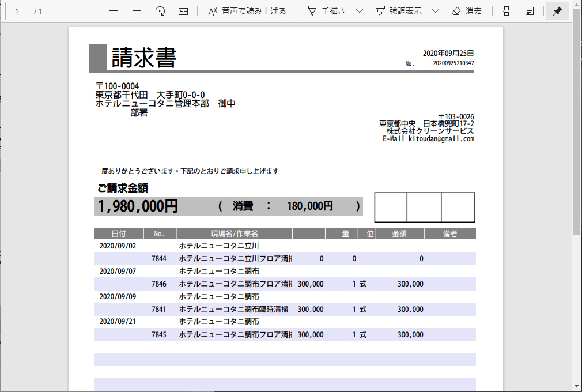Click the 1,980,000円 invoice total
The image size is (582, 392).
(138, 206)
